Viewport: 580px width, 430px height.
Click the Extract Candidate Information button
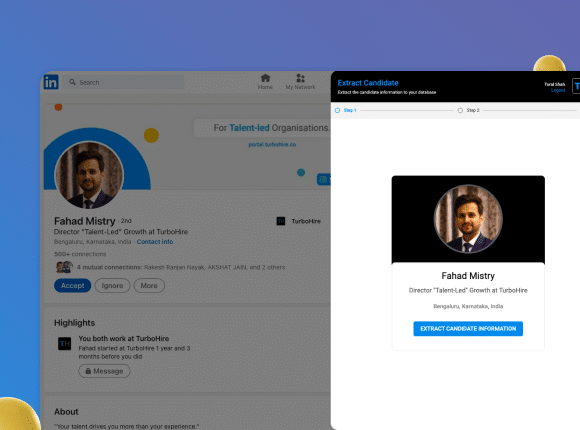coord(468,329)
